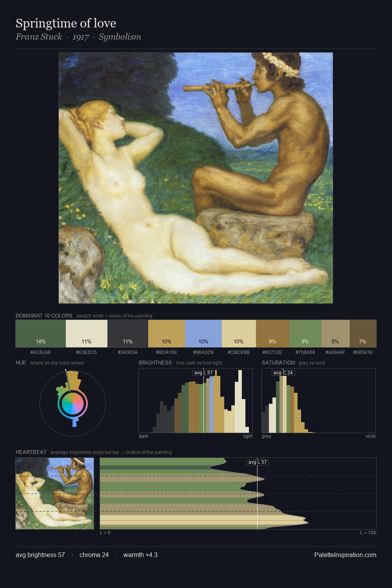
Task: Click the '#93733E' hex code label
Action: [272, 352]
